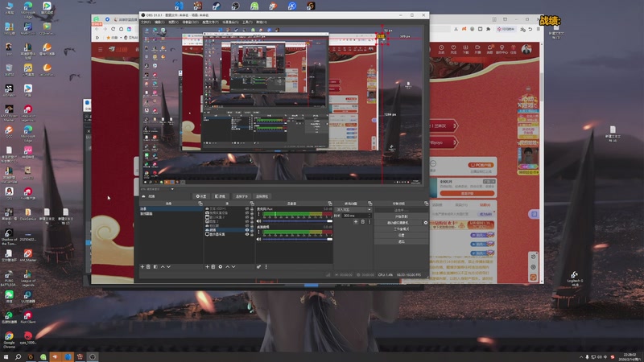
Task: Open Windows Start button on taskbar
Action: (x=6, y=357)
